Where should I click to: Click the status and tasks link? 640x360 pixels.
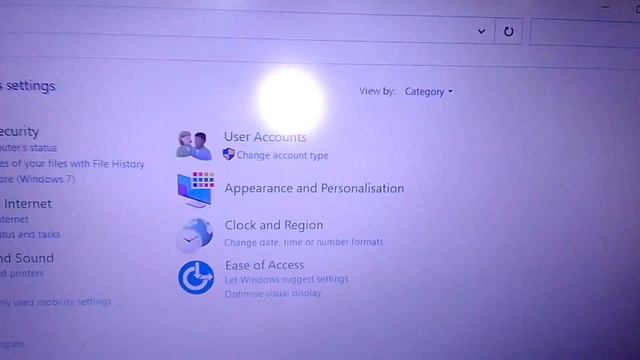click(x=30, y=234)
